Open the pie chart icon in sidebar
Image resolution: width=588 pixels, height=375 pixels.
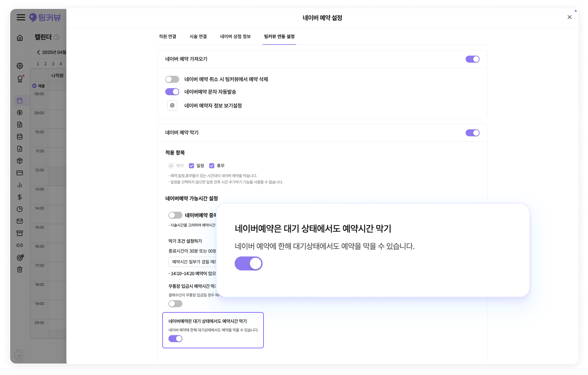tap(20, 209)
